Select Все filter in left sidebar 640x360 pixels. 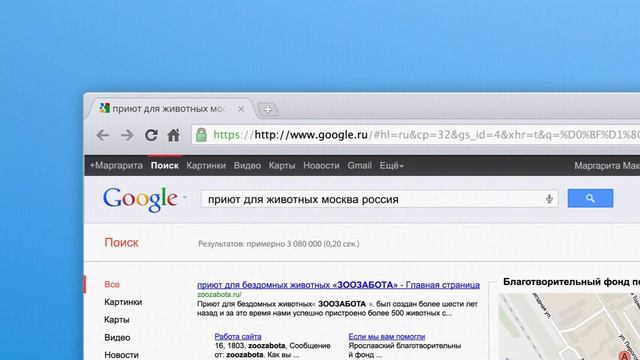pyautogui.click(x=112, y=284)
